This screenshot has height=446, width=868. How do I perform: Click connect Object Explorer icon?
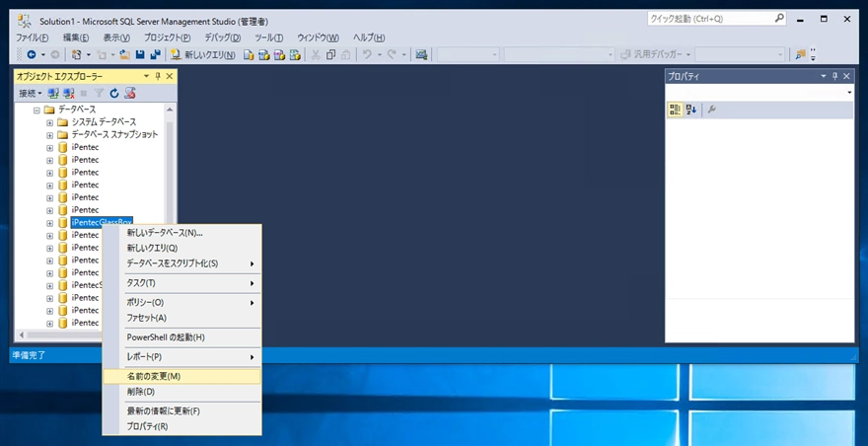pos(53,93)
